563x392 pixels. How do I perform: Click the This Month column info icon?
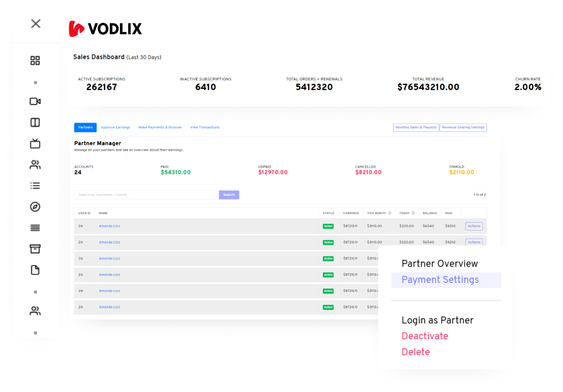tap(389, 213)
